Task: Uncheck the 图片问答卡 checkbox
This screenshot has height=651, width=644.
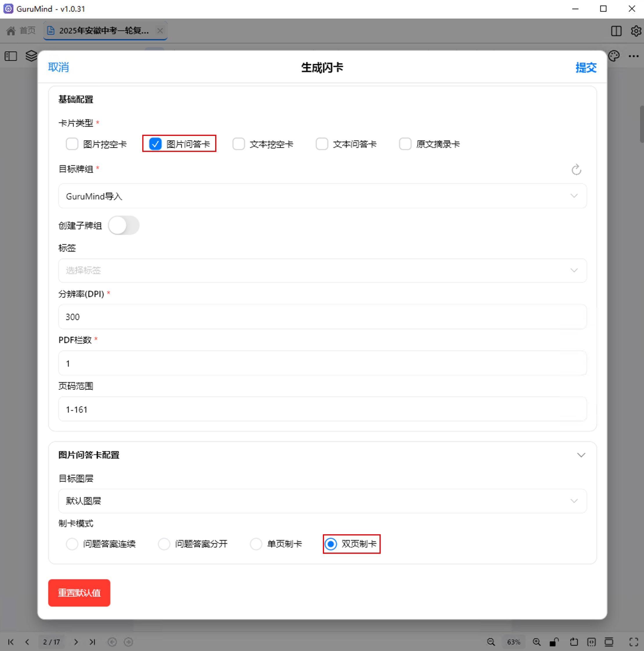Action: click(x=155, y=144)
